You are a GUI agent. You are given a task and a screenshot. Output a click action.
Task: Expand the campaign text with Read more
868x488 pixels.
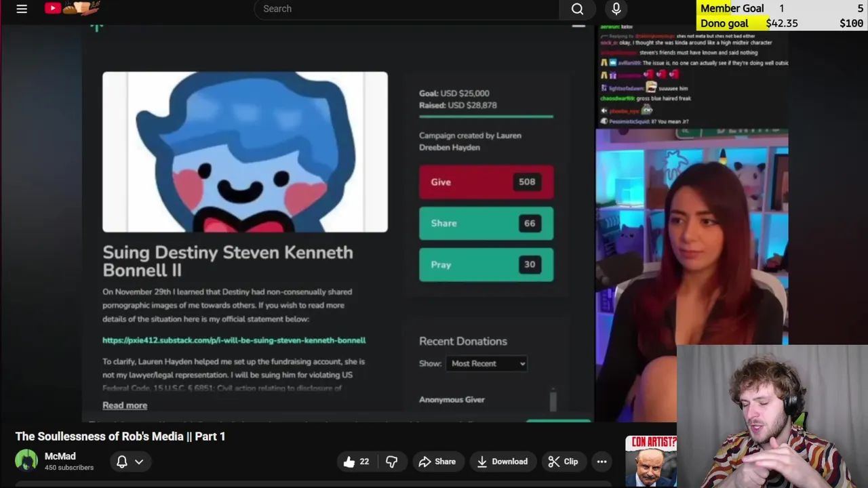(125, 405)
